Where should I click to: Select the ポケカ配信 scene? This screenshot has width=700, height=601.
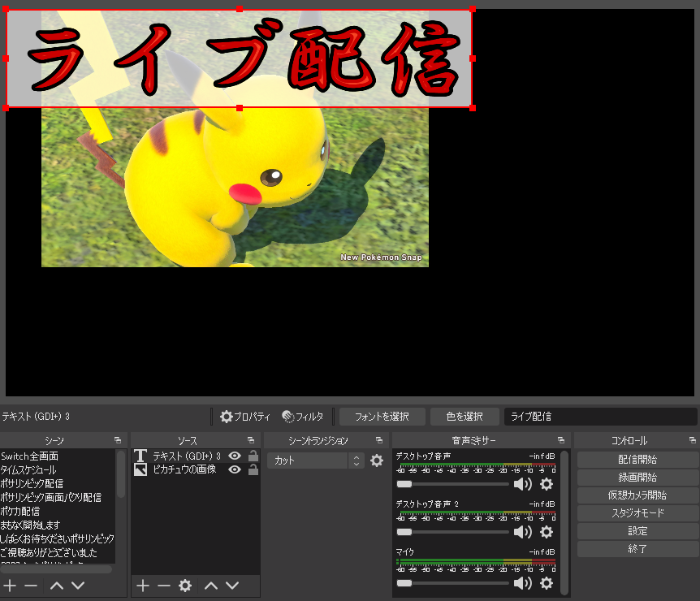pos(58,511)
